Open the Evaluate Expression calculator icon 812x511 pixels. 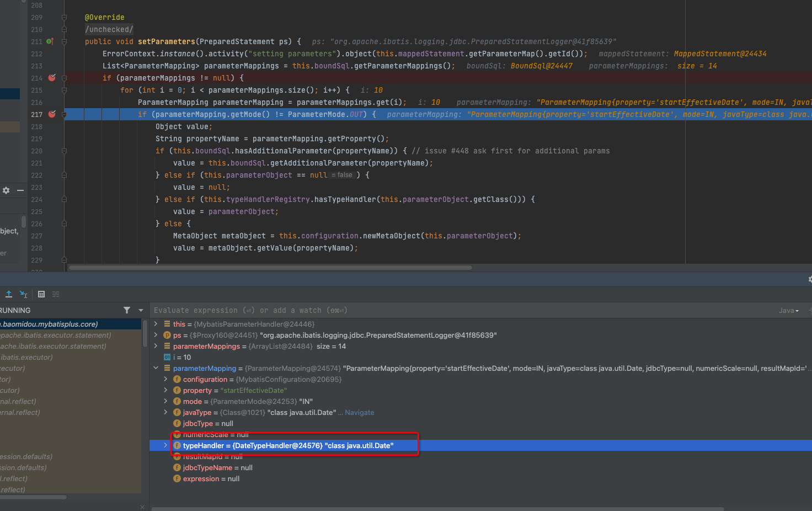pyautogui.click(x=41, y=294)
